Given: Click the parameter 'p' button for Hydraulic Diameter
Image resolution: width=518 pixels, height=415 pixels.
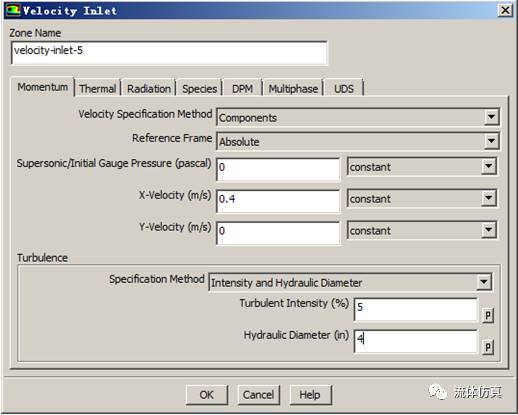Looking at the screenshot, I should 488,347.
